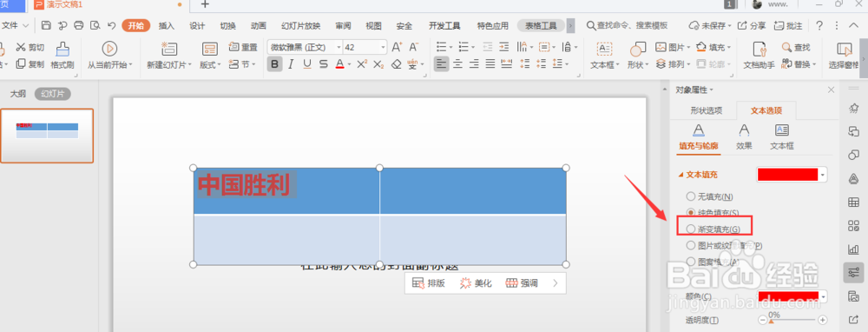Image resolution: width=868 pixels, height=332 pixels.
Task: Increase font size with A+ icon
Action: 397,47
